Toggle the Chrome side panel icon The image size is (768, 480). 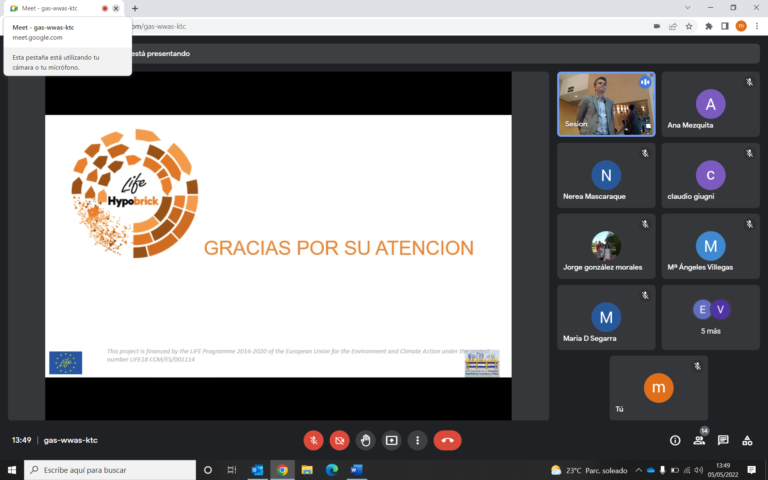click(x=725, y=26)
